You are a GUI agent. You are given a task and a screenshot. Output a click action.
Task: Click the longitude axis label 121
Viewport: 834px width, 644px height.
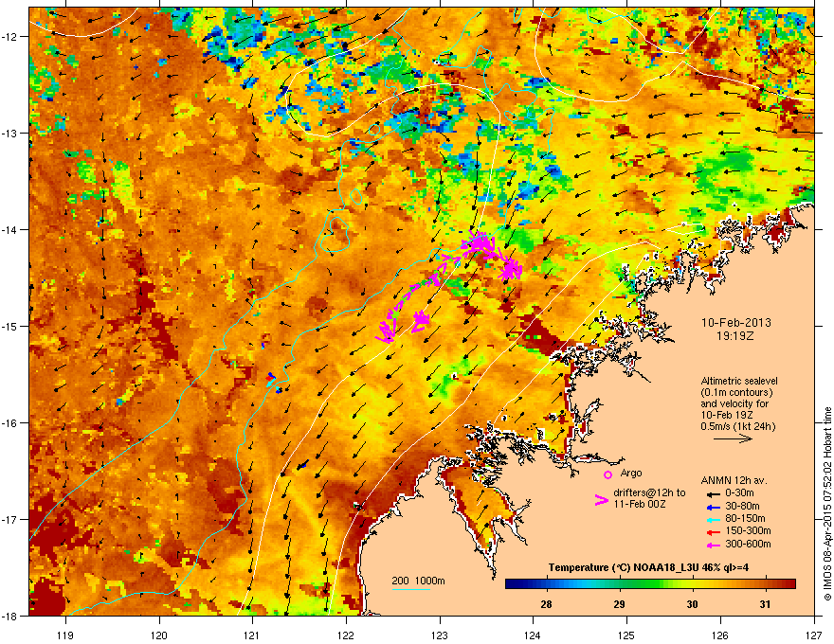252,635
